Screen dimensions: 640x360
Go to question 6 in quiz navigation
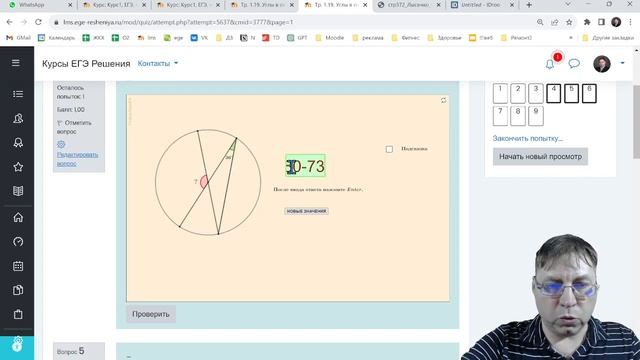pos(589,93)
